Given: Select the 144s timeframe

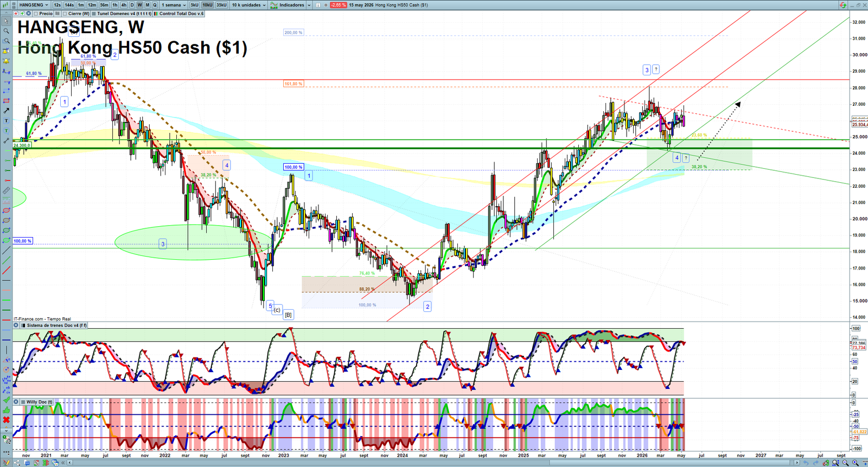Looking at the screenshot, I should pyautogui.click(x=69, y=5).
